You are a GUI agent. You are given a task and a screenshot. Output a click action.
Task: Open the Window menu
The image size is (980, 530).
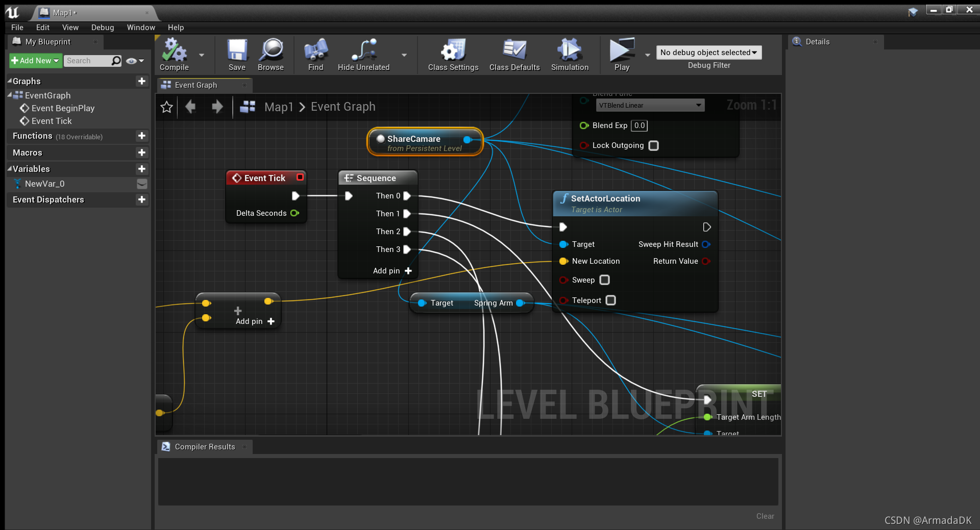(x=141, y=28)
